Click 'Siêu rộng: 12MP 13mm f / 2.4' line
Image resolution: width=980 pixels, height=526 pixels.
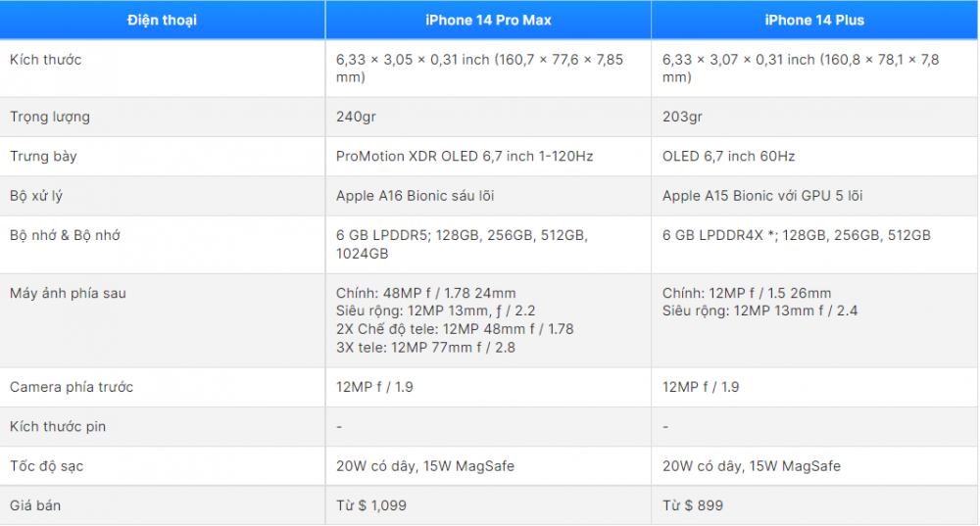pos(760,311)
